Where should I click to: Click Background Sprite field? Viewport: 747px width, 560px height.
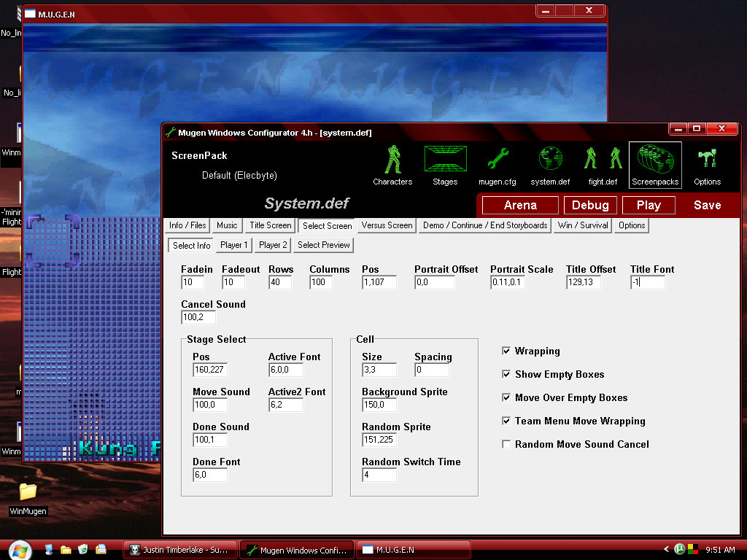tap(379, 405)
